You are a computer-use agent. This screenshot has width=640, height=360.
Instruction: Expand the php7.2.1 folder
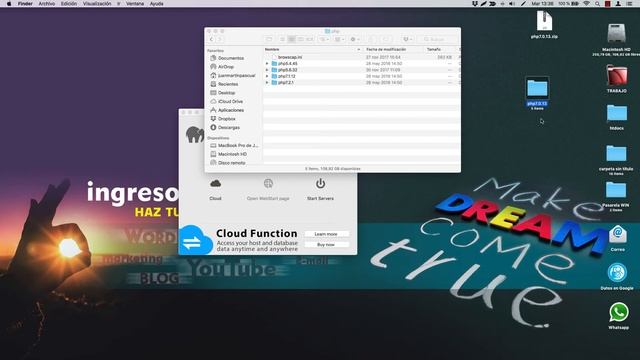point(267,82)
